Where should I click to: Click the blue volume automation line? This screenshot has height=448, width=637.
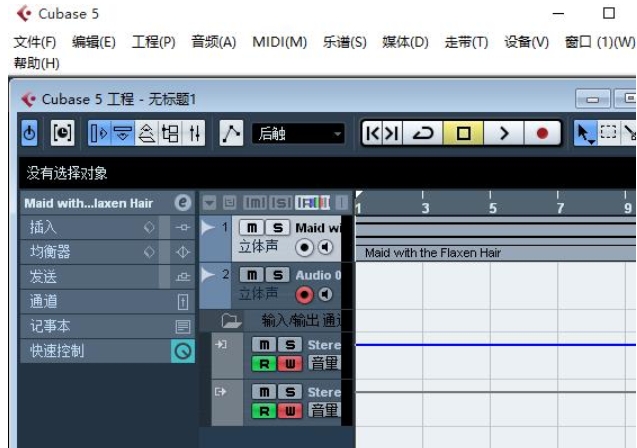point(496,345)
